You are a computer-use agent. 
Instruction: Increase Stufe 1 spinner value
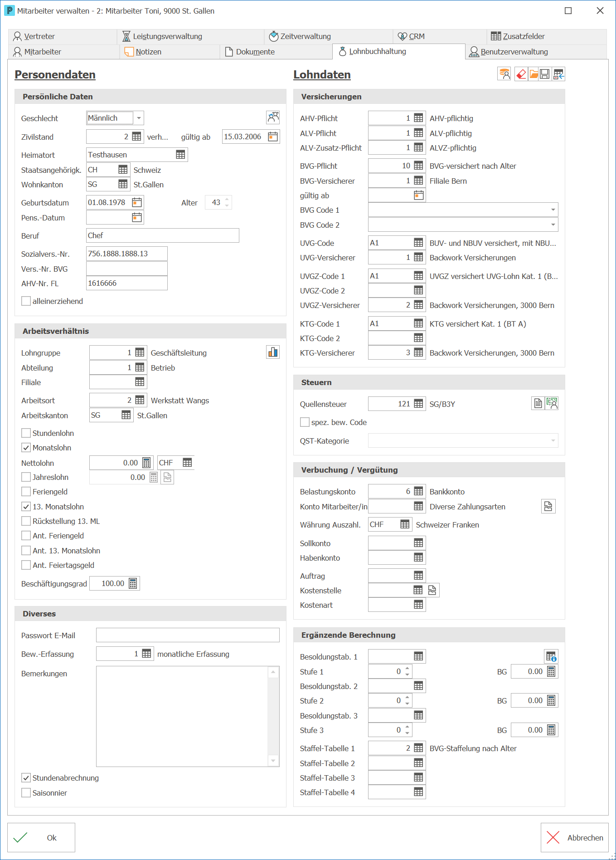[x=407, y=668]
